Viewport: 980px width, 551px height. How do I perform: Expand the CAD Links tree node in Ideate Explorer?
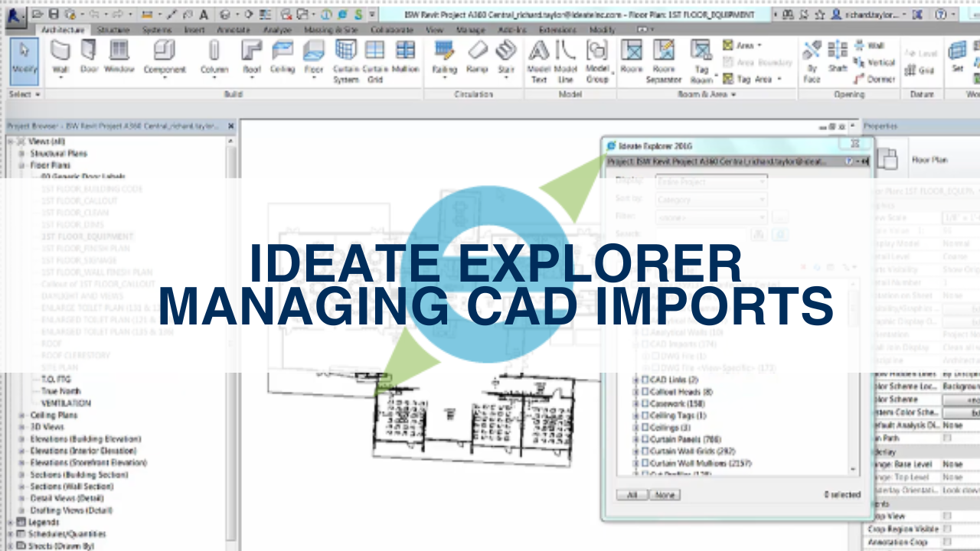coord(635,380)
